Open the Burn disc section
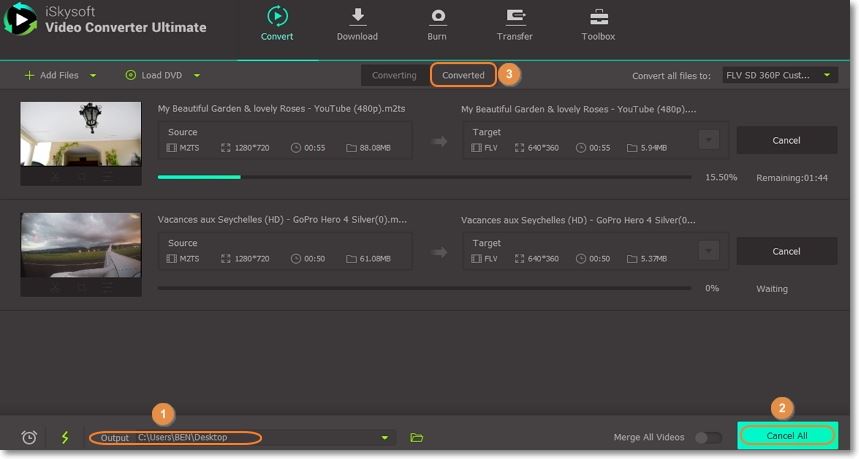This screenshot has width=859, height=459. click(437, 17)
